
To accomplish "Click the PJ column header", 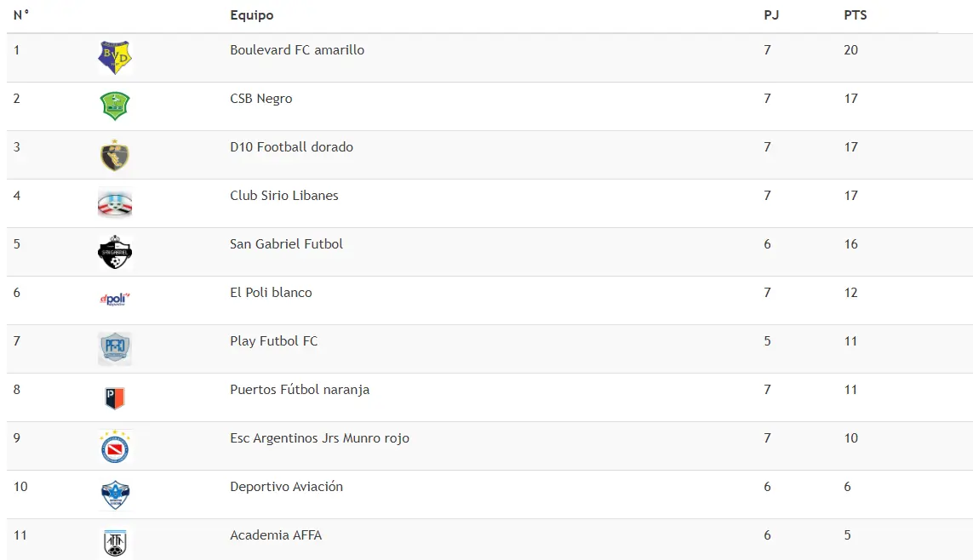I will (x=771, y=14).
